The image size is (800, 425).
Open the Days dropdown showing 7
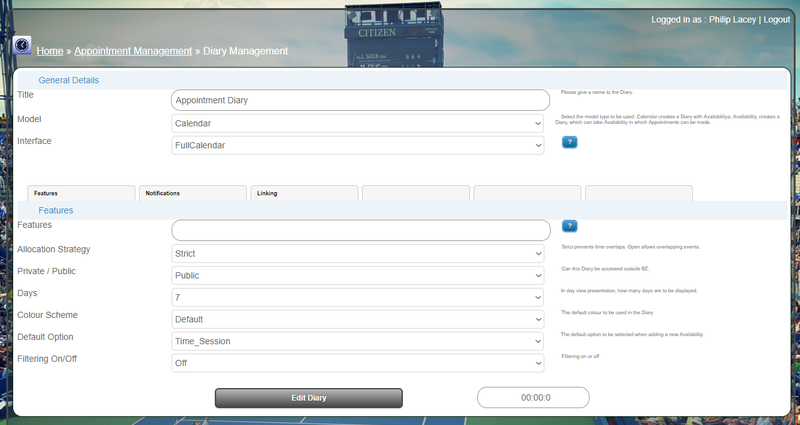[358, 297]
